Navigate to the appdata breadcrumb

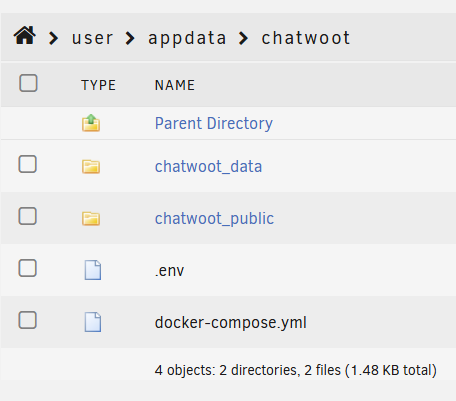(187, 38)
